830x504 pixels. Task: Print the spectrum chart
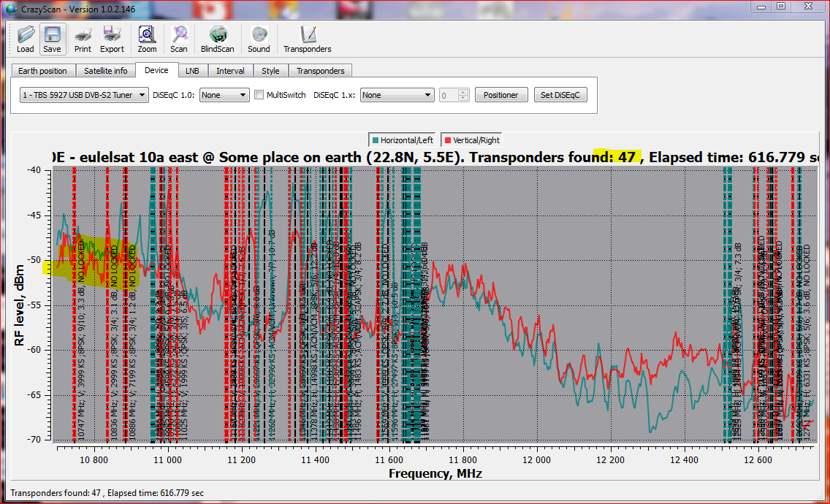coord(83,39)
